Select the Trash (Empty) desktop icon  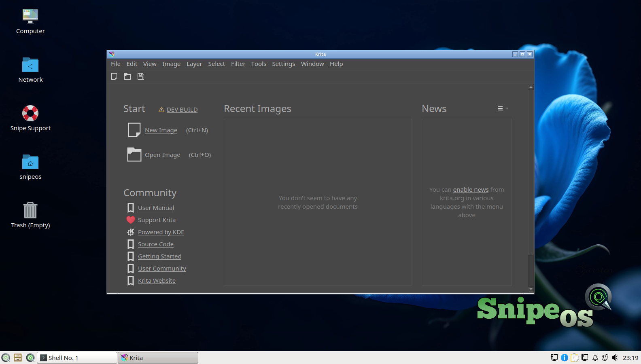(30, 216)
